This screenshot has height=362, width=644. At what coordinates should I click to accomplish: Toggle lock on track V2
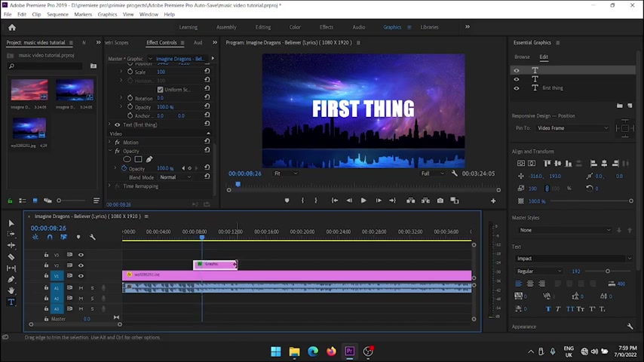pos(46,265)
